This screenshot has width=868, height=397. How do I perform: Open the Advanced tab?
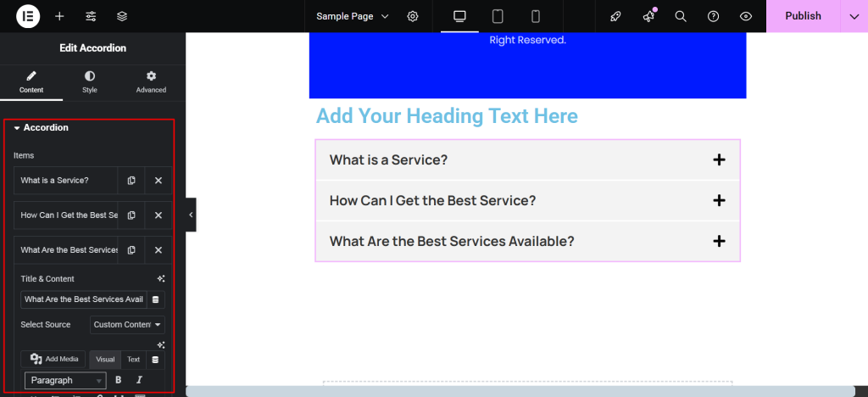tap(151, 81)
